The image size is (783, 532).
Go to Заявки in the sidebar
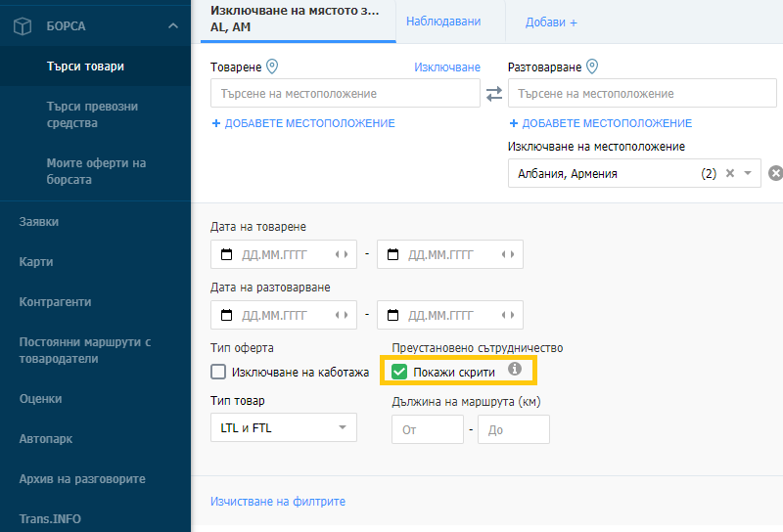[x=39, y=222]
